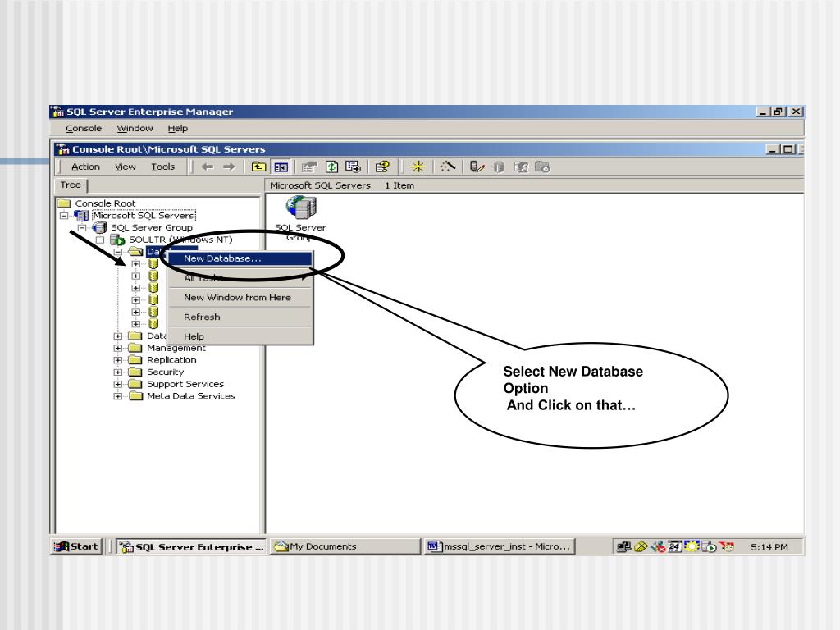This screenshot has height=630, width=840.
Task: Open the Tools menu
Action: point(163,167)
